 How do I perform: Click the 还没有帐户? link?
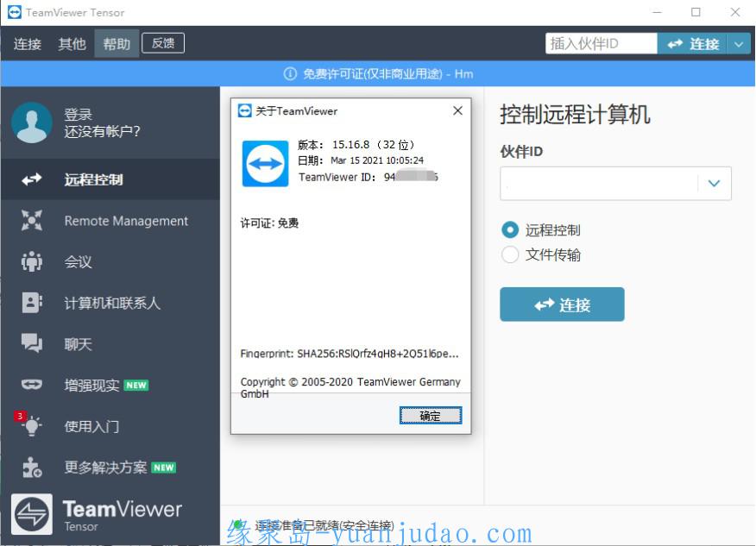point(102,131)
